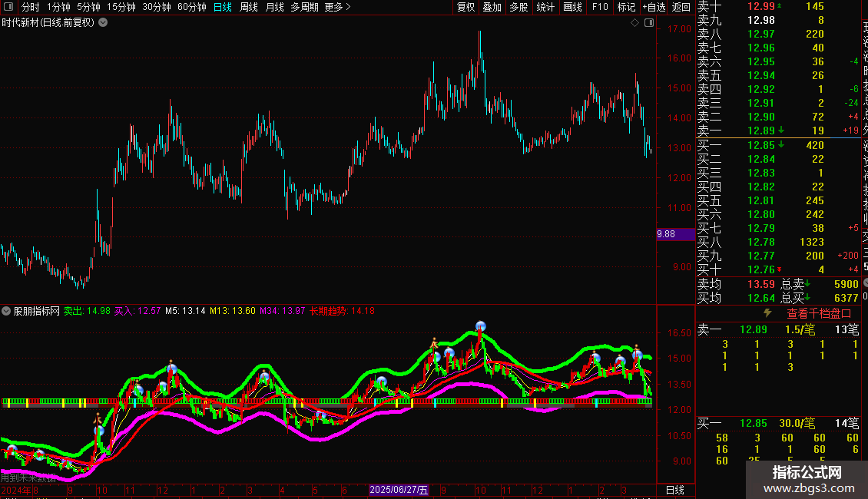Click the diamond marker icon above the chart
The height and width of the screenshot is (499, 868).
coord(635,23)
